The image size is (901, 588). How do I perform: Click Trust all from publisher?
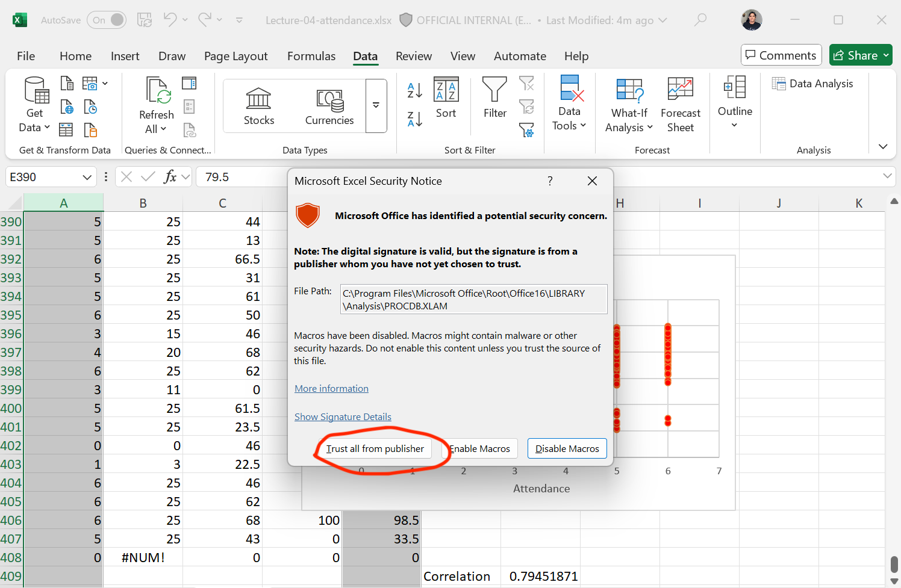click(x=375, y=449)
